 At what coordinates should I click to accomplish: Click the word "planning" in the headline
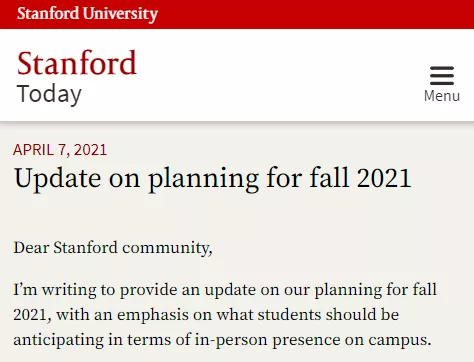point(203,180)
